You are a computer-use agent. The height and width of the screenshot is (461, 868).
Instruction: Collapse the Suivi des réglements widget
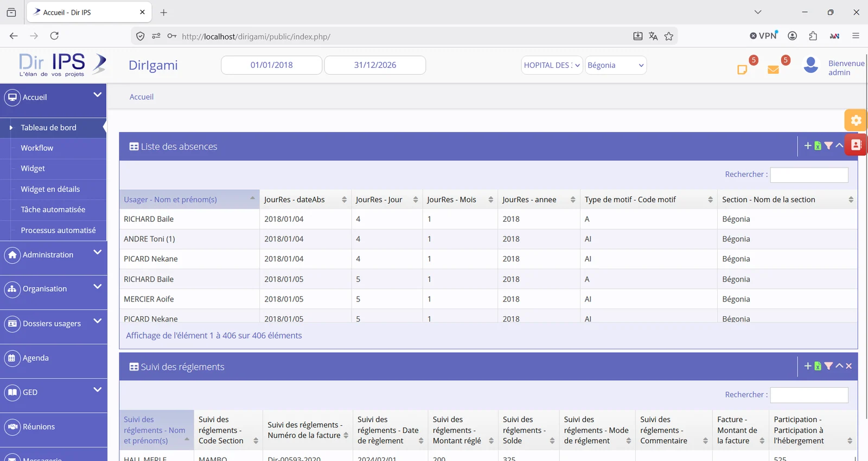click(x=839, y=366)
